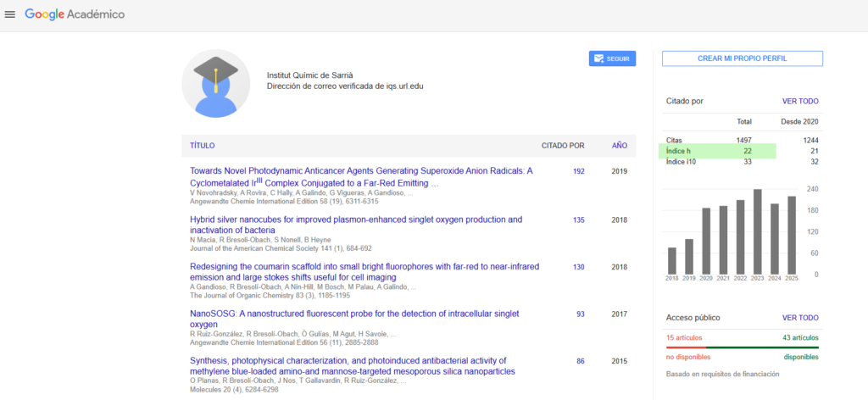The image size is (868, 400).
Task: Click the 43 artículos disponibles link
Action: pyautogui.click(x=799, y=339)
